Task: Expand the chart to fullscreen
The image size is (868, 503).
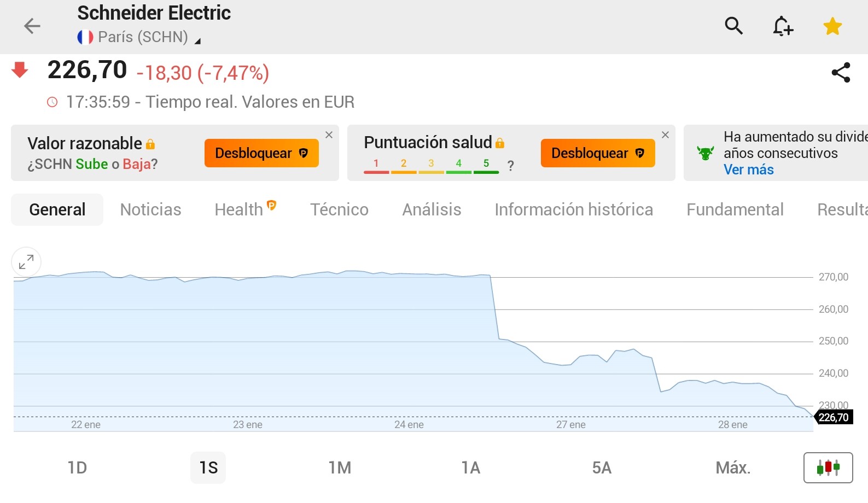Action: click(26, 262)
